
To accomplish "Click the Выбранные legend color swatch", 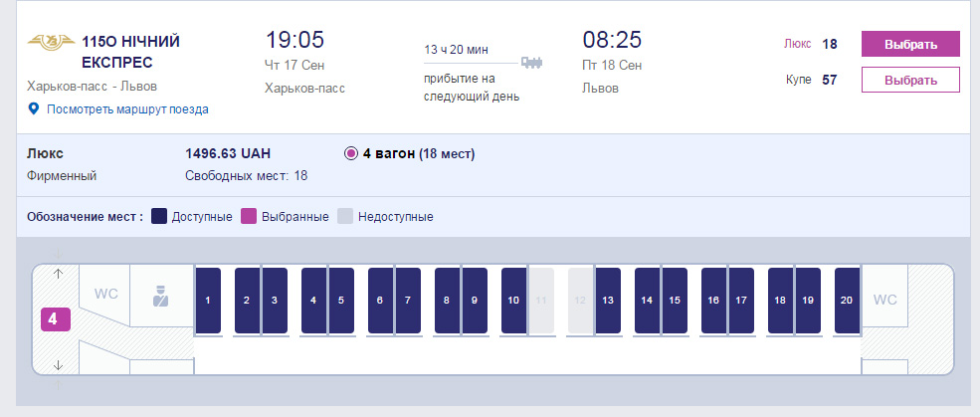I will click(249, 216).
